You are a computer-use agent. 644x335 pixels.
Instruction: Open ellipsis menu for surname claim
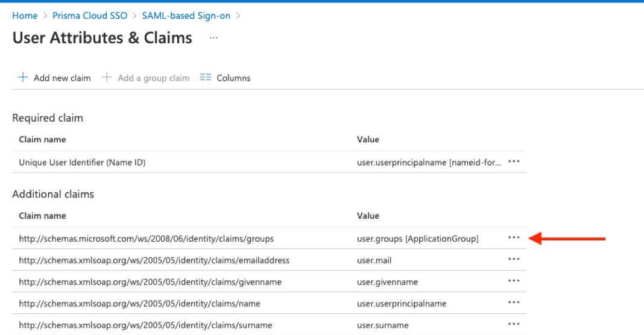[514, 325]
